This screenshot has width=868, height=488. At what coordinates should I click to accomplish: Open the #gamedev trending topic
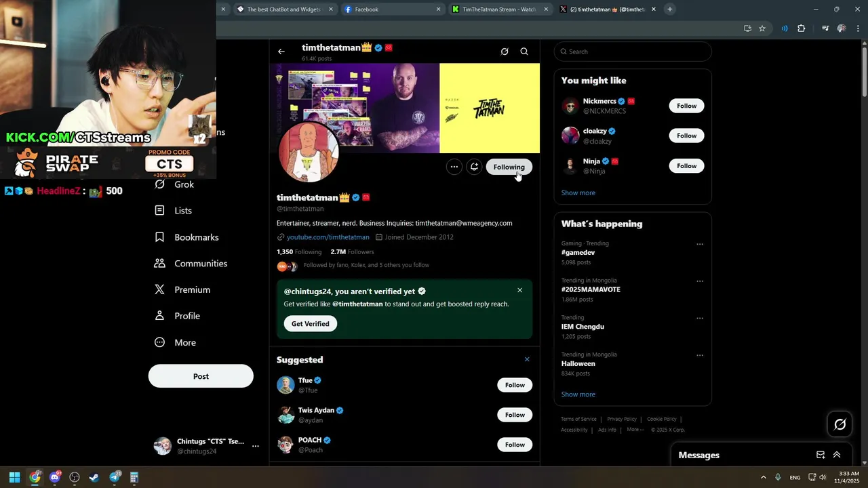click(x=578, y=253)
